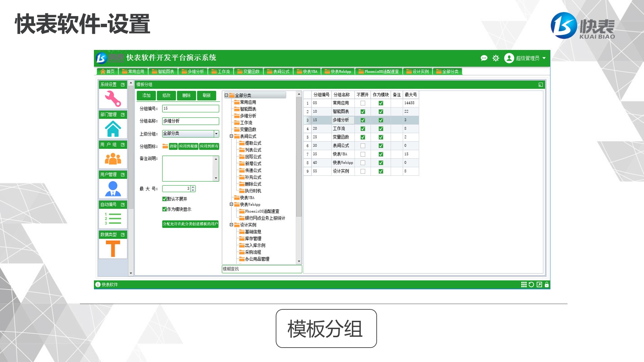
Task: Click the 应用到根级 button
Action: point(188,146)
